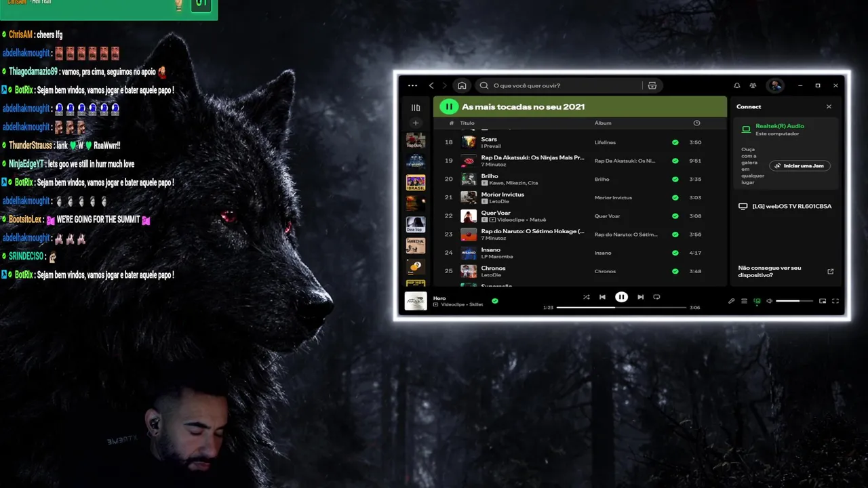Select track title 'Insano'
Screen dimensions: 868x488
coord(491,249)
